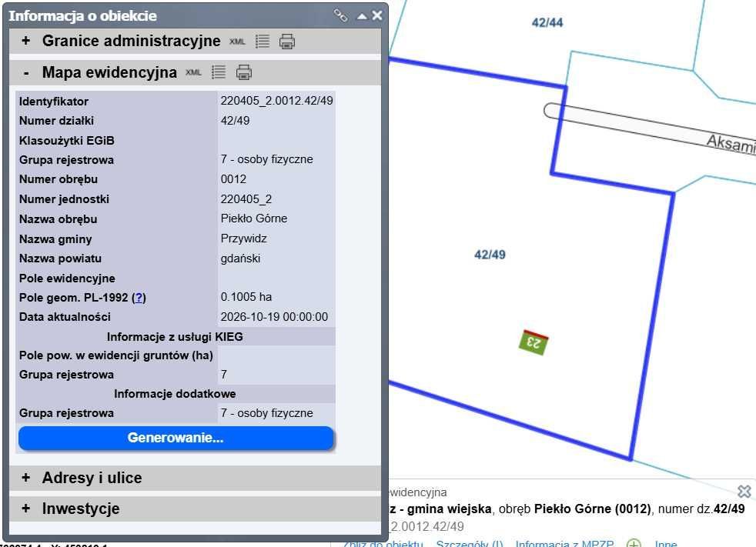Expand the Granice administracyjne section
The height and width of the screenshot is (547, 756).
(25, 41)
